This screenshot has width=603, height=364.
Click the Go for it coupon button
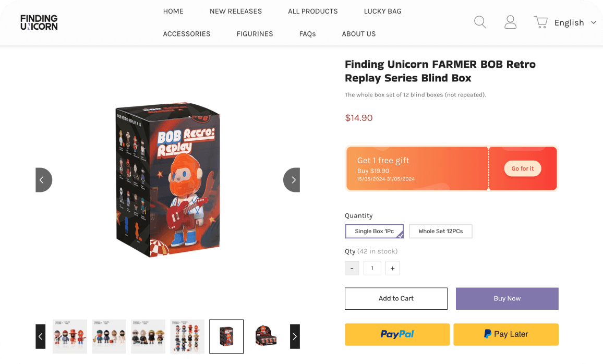pos(523,168)
